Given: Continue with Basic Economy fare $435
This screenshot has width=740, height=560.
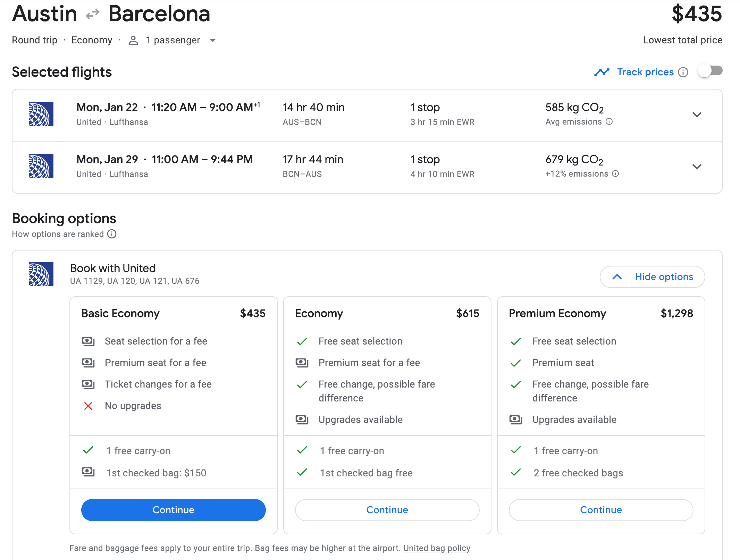Looking at the screenshot, I should point(173,510).
